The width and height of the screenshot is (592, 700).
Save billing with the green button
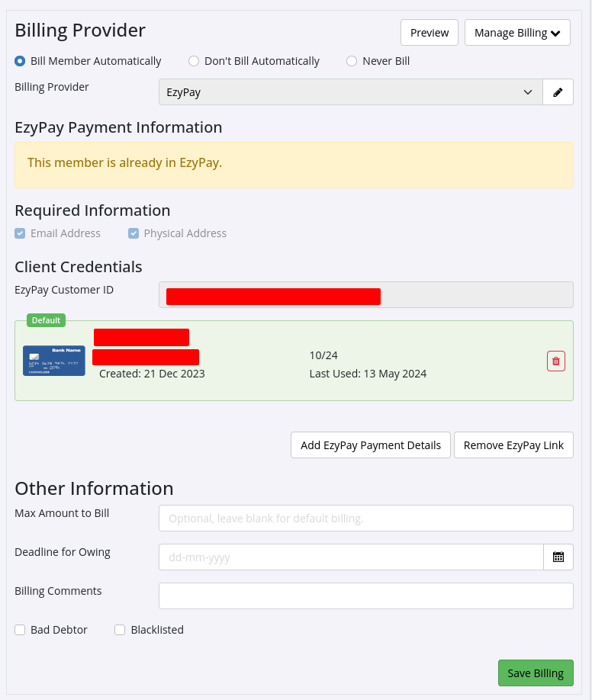535,673
